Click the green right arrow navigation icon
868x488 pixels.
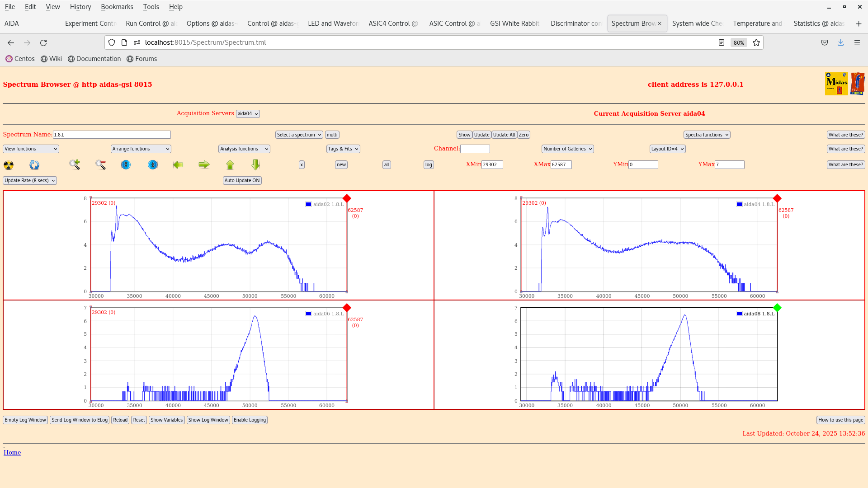pos(204,164)
